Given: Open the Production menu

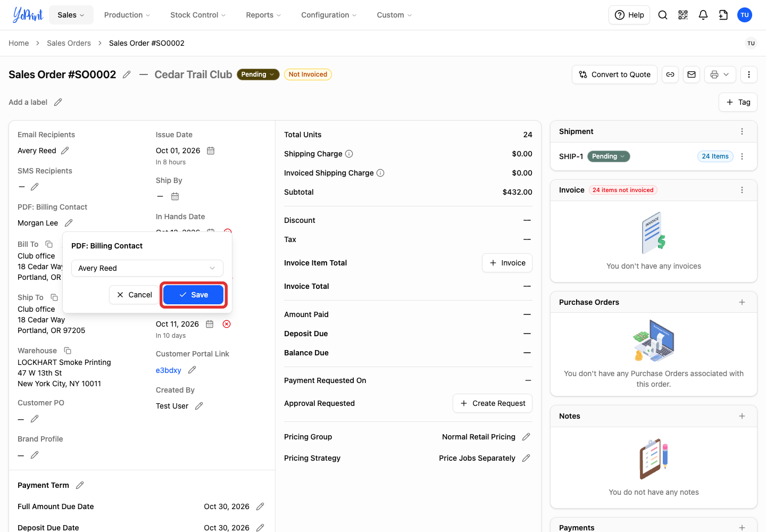Looking at the screenshot, I should click(127, 15).
